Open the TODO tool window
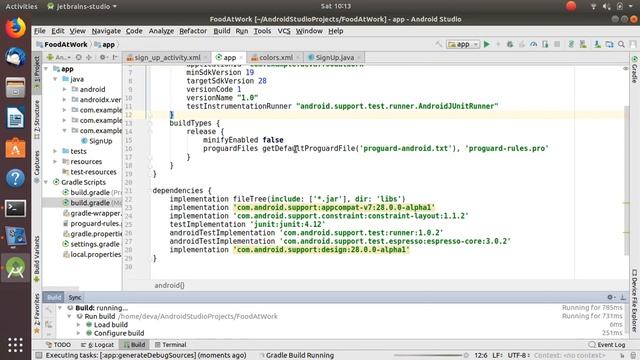640x360 pixels. point(58,345)
